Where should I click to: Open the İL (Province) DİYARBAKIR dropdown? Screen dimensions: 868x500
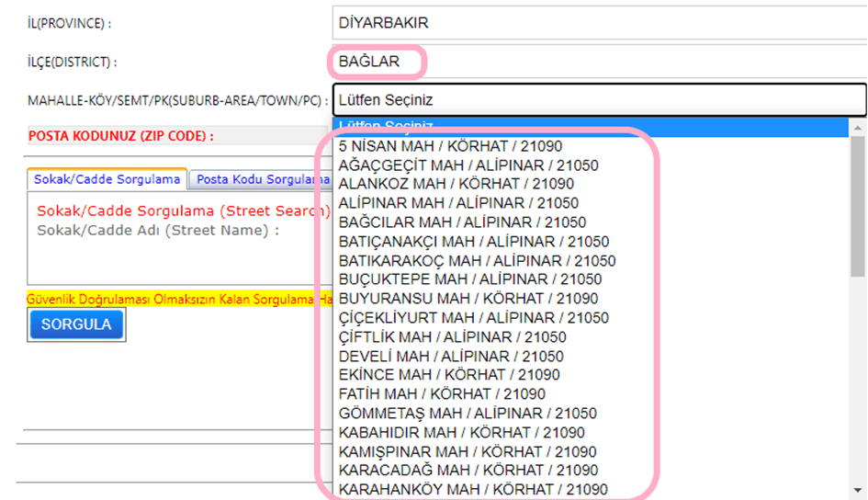click(597, 23)
